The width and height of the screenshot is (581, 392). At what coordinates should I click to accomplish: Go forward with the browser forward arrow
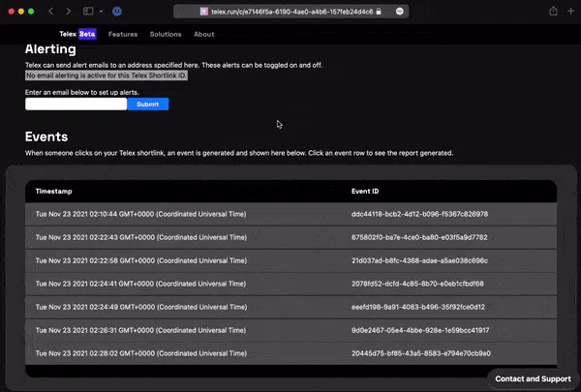coord(68,12)
